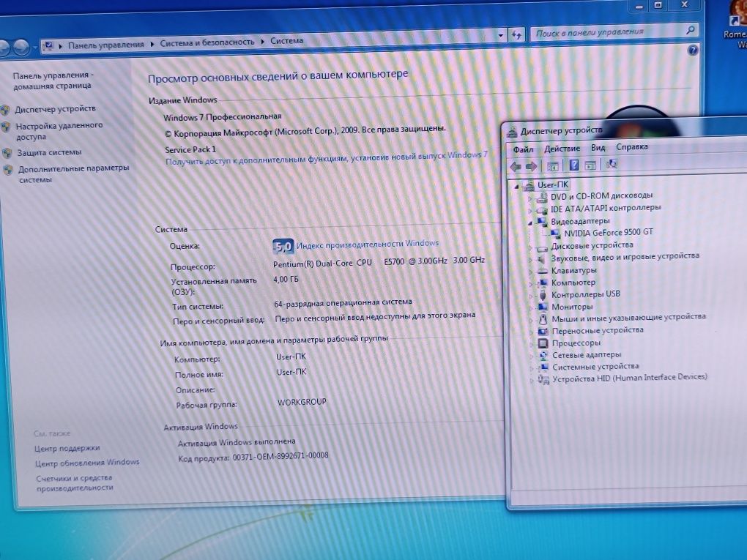Screen dimensions: 747x560
Task: Open the blue question mark help icon in Device Manager toolbar
Action: click(574, 165)
